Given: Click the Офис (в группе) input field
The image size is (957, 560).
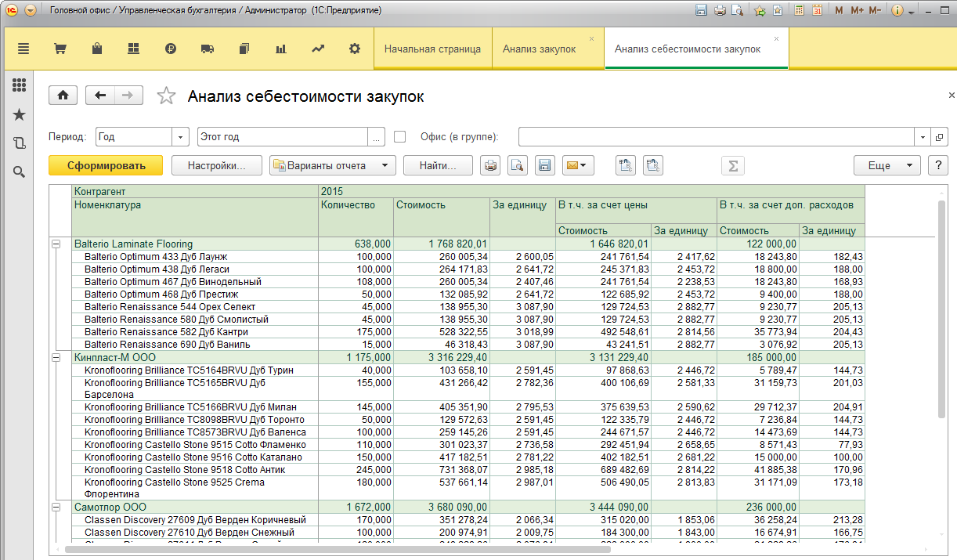Looking at the screenshot, I should coord(717,136).
